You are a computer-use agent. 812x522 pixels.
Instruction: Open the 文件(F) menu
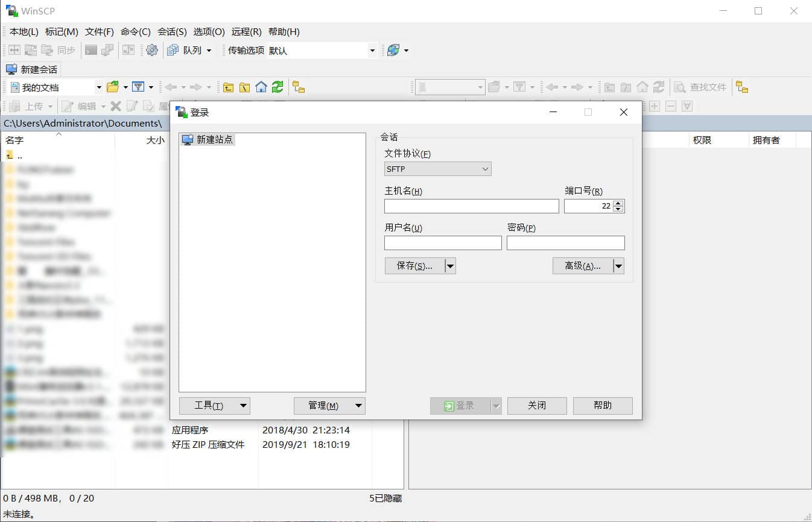pos(100,31)
